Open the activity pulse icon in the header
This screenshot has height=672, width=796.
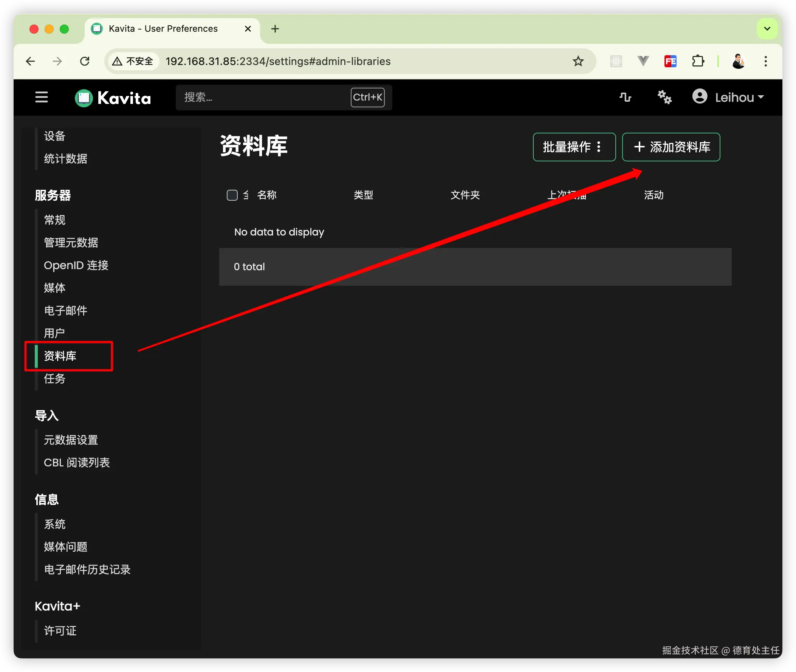point(625,97)
